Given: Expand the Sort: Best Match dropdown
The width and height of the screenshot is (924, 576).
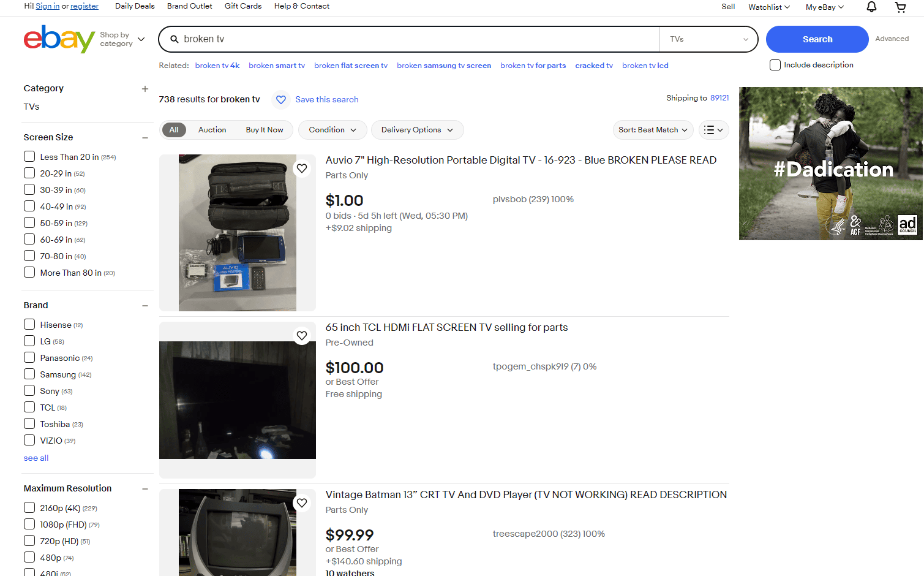Looking at the screenshot, I should pyautogui.click(x=653, y=130).
